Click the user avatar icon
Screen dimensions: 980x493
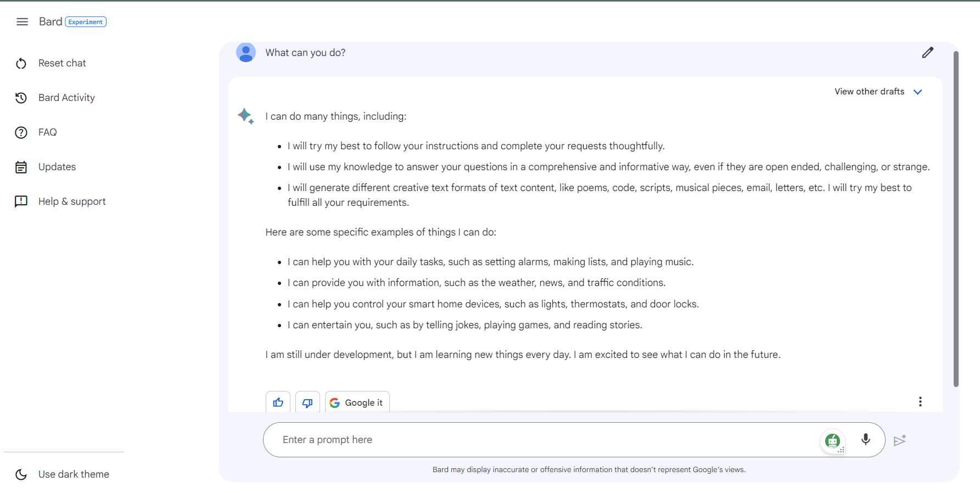tap(246, 53)
